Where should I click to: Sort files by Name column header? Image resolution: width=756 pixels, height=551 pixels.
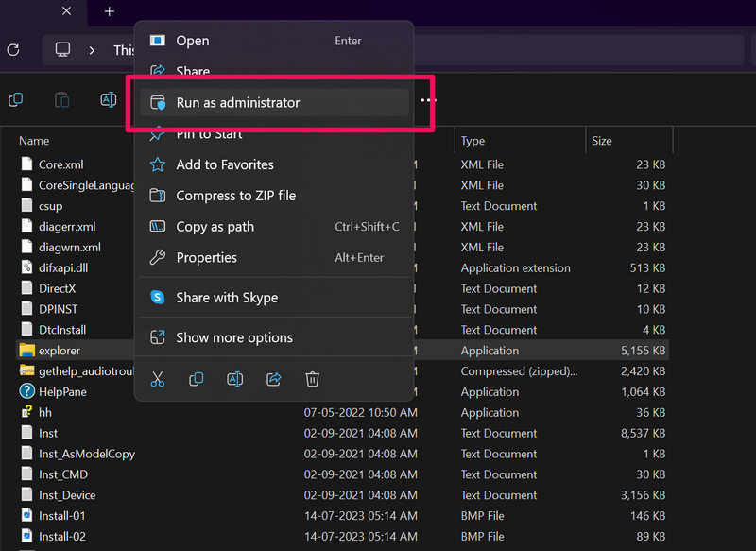35,141
